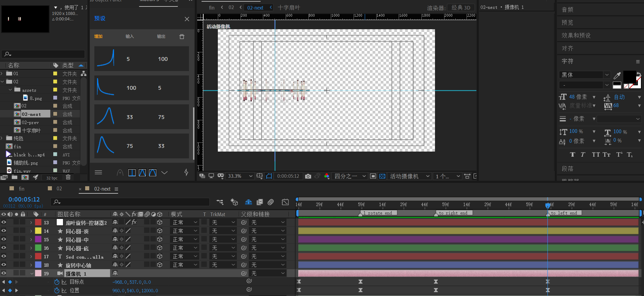Apply the 33 / 75 easing preset

click(x=141, y=117)
